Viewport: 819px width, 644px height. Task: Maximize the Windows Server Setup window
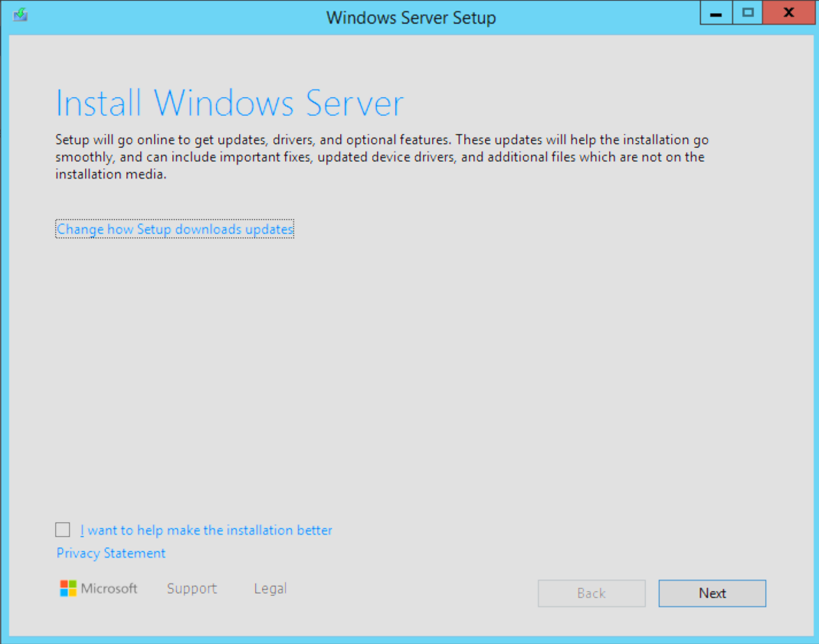coord(749,14)
